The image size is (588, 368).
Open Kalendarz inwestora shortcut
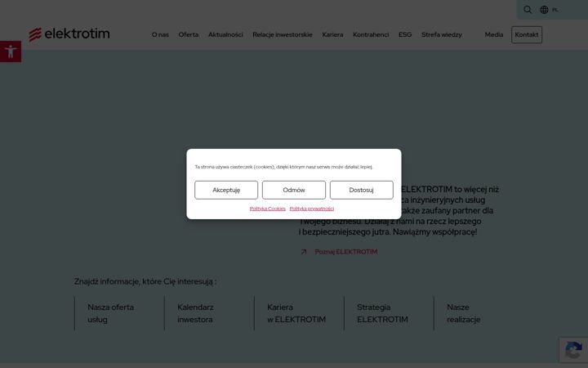[195, 313]
